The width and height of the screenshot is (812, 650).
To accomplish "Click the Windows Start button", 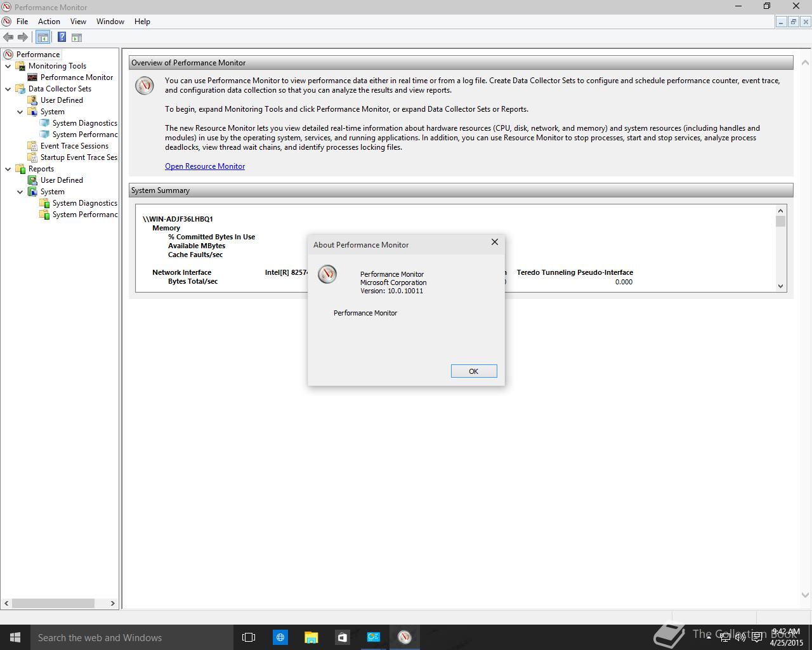I will pos(15,637).
